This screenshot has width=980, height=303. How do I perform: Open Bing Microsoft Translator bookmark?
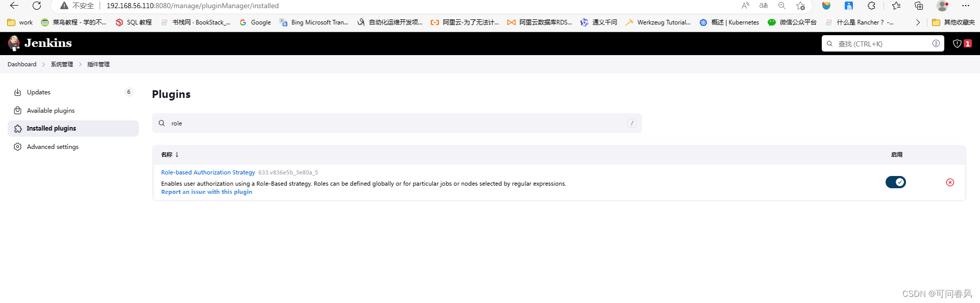coord(314,22)
